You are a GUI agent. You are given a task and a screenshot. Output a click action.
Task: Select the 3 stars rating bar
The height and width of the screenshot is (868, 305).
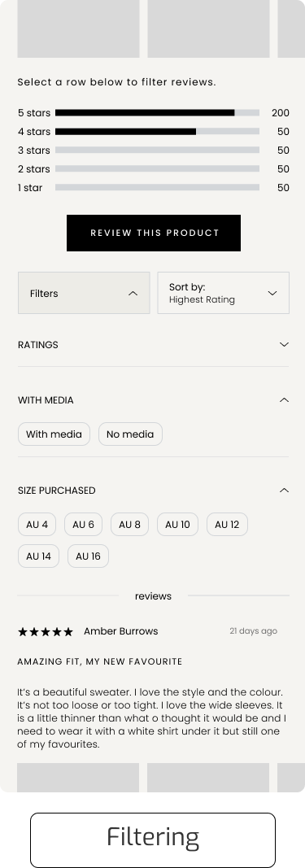point(157,150)
